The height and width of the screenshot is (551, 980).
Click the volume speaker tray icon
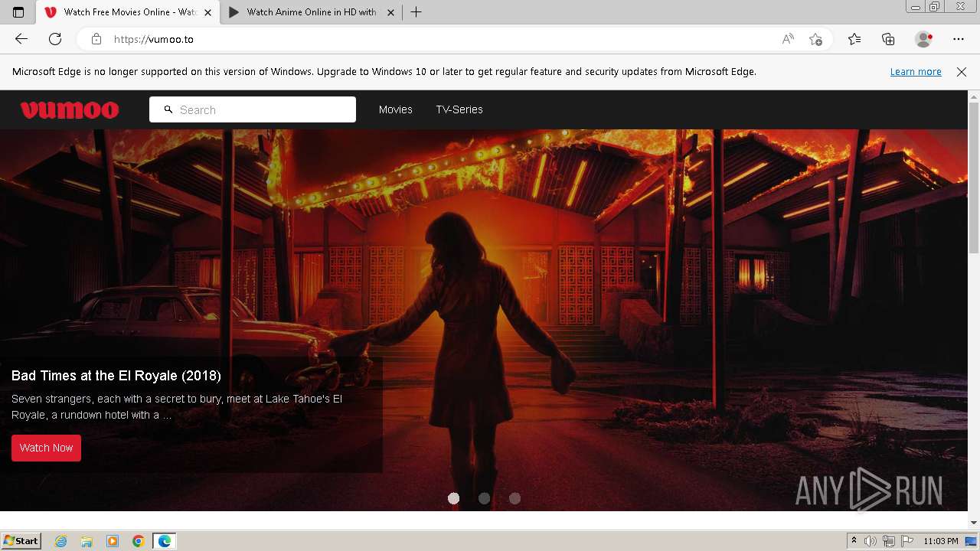pos(870,541)
